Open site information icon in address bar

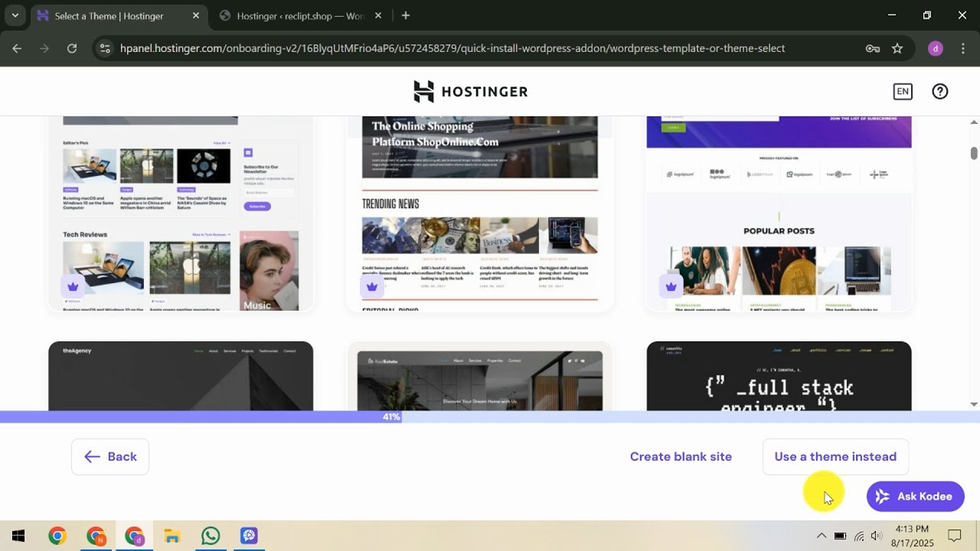point(105,48)
